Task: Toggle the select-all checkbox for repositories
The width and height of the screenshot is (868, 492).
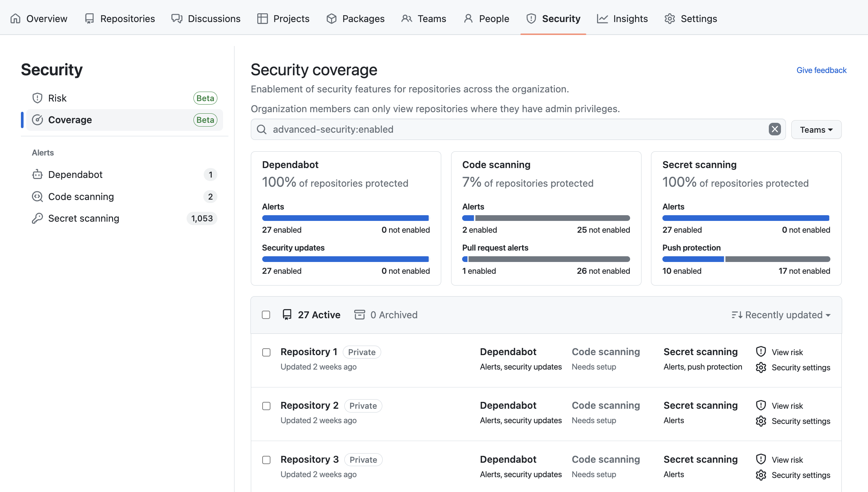Action: pyautogui.click(x=266, y=315)
